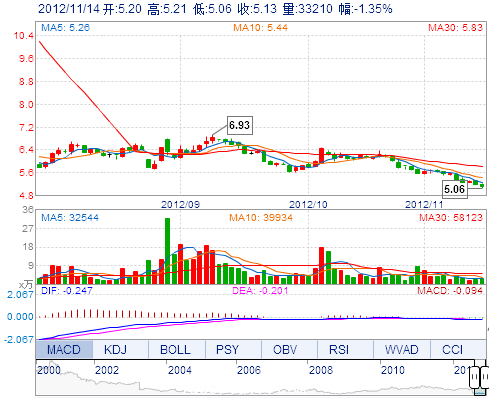Open the WVAD indicator tab

[x=402, y=349]
